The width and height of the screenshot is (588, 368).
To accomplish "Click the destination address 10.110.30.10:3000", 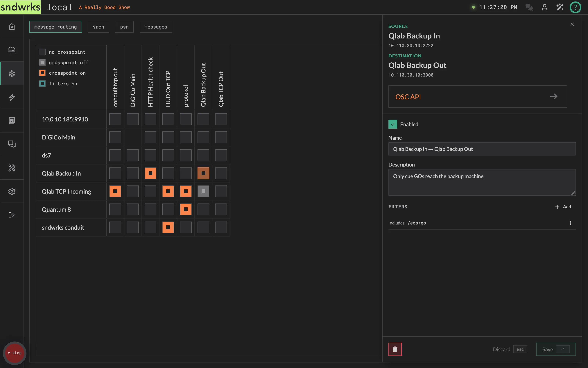I will click(411, 75).
